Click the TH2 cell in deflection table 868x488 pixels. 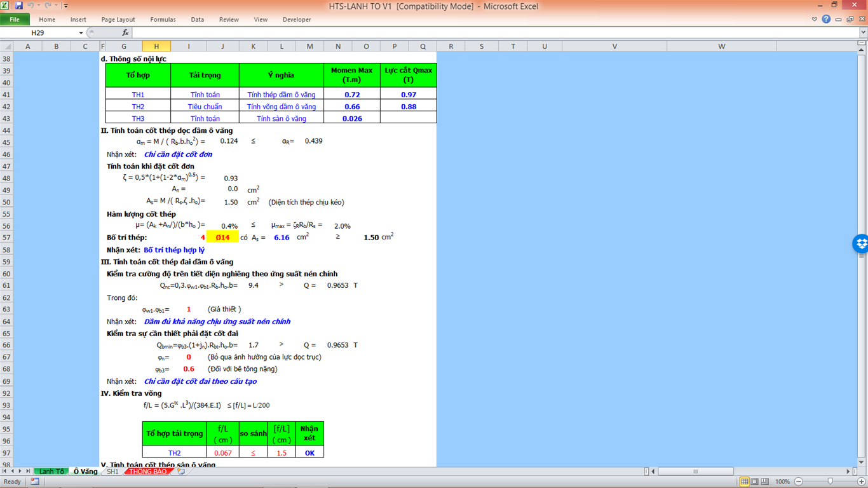click(x=174, y=453)
